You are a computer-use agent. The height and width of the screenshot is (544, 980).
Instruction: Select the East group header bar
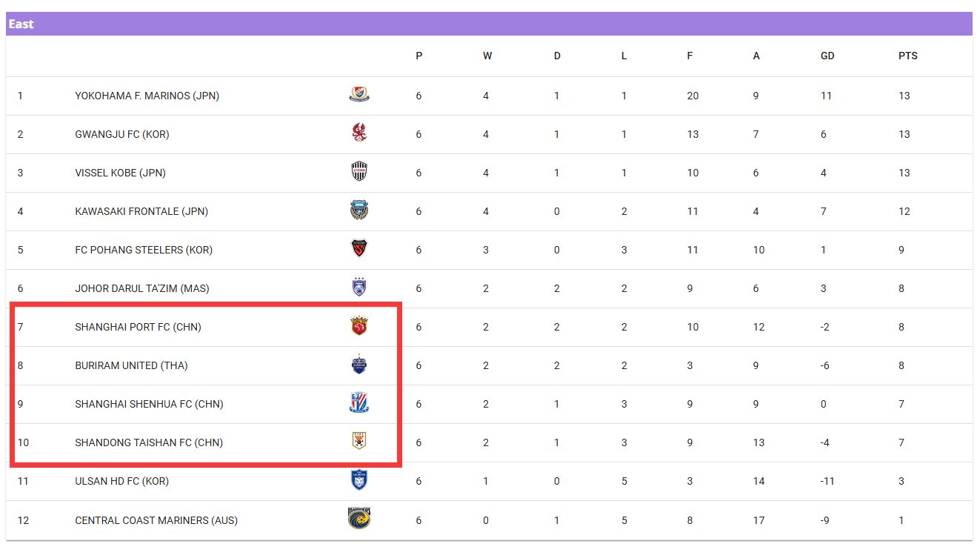489,24
